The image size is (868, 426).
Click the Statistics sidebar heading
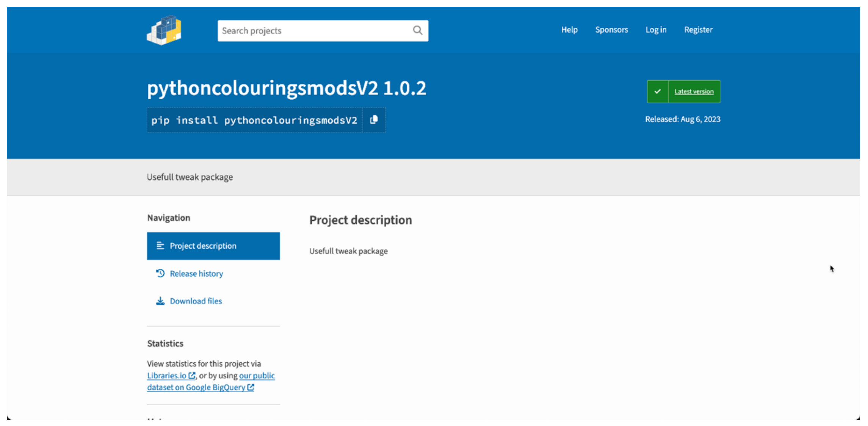tap(165, 343)
